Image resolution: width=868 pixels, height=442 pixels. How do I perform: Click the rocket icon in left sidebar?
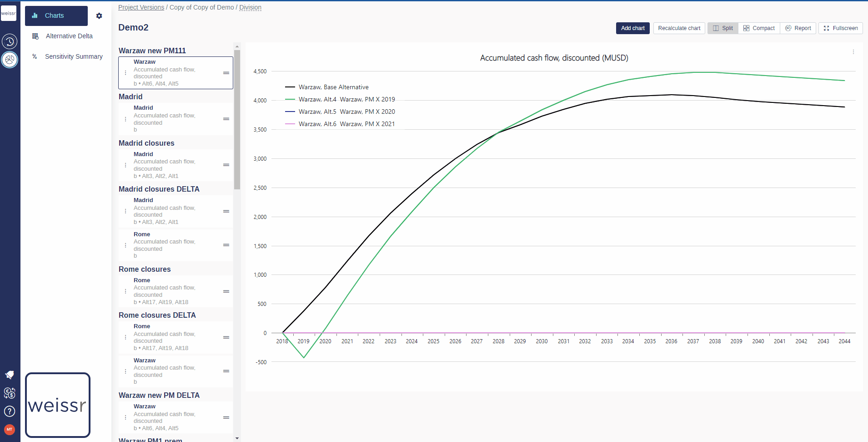tap(10, 375)
